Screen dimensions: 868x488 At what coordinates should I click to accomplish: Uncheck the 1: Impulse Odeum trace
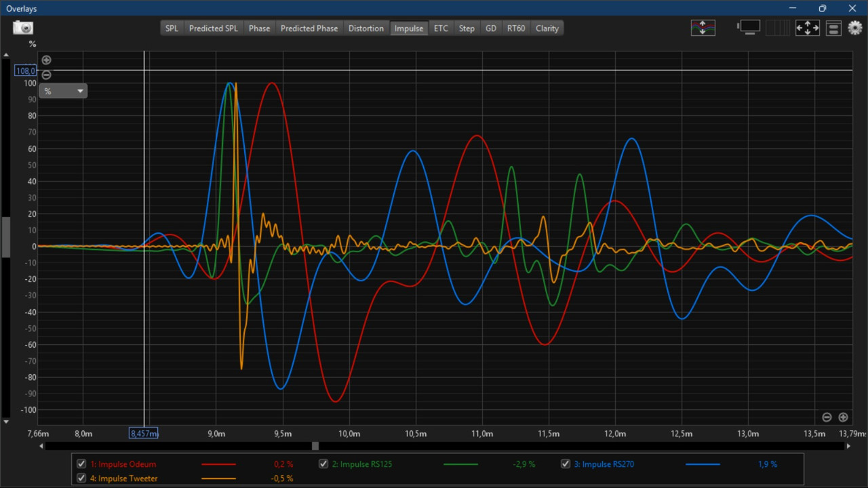pyautogui.click(x=81, y=464)
